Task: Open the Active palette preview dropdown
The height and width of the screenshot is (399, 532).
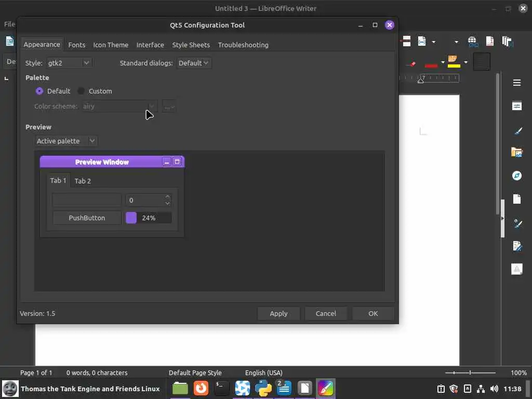Action: tap(66, 141)
